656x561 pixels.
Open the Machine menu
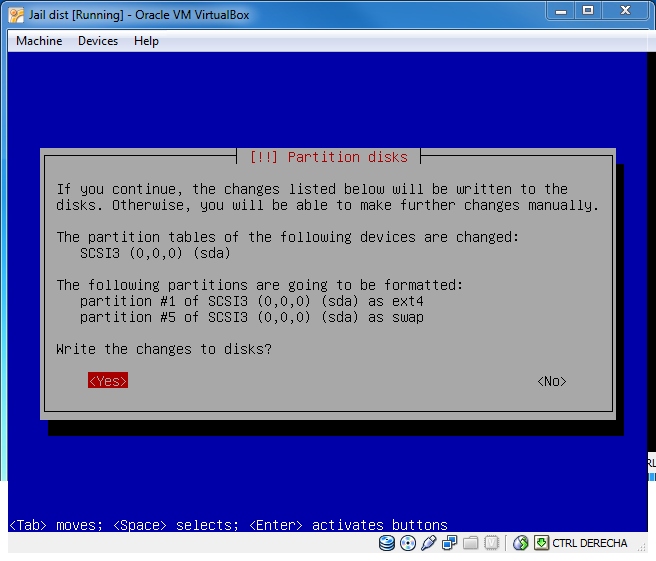tap(39, 41)
